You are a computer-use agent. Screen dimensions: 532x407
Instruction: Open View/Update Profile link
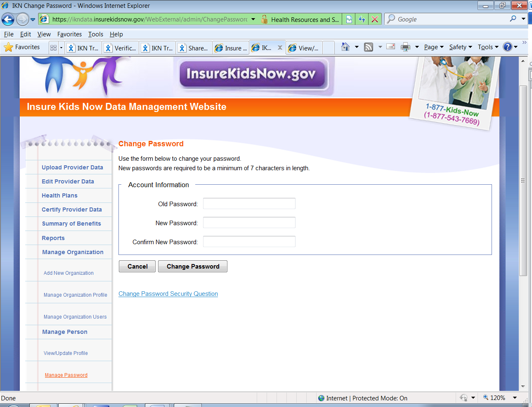coord(66,353)
